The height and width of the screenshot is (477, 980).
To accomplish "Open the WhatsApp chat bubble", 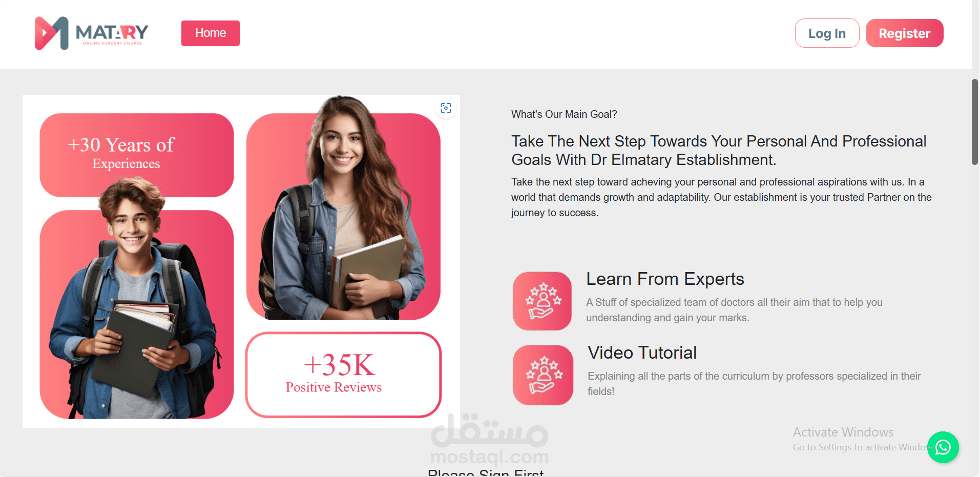I will pyautogui.click(x=943, y=447).
